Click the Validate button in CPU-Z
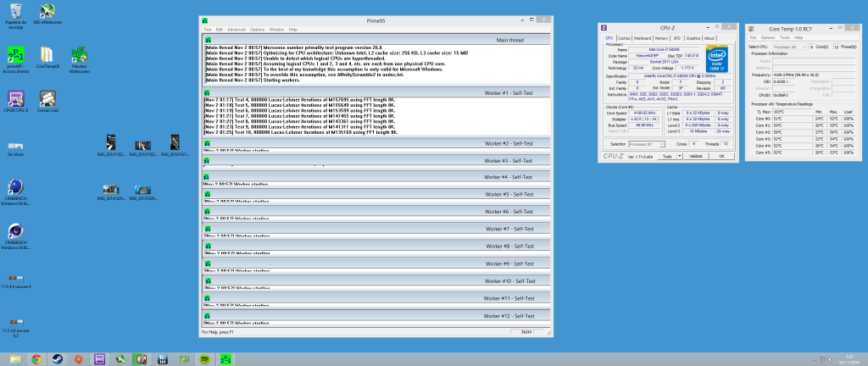The height and width of the screenshot is (366, 868). 695,157
